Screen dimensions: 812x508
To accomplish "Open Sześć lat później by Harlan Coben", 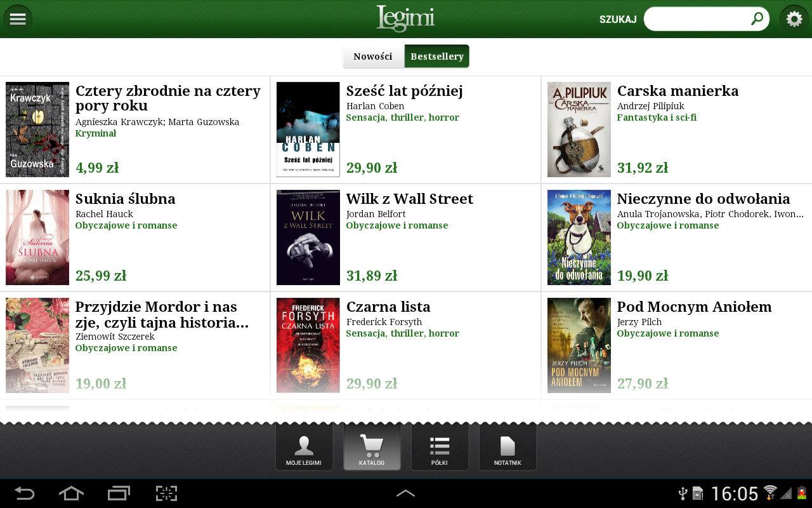I will coord(404,90).
